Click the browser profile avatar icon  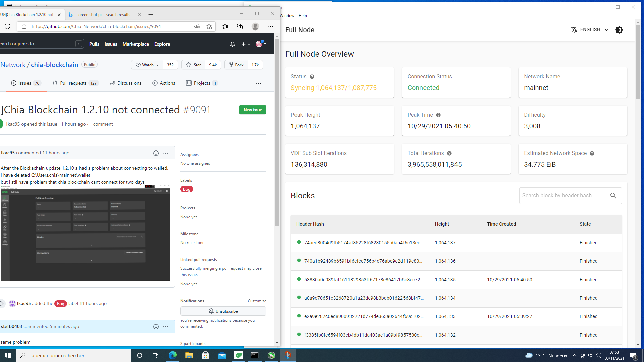(255, 26)
